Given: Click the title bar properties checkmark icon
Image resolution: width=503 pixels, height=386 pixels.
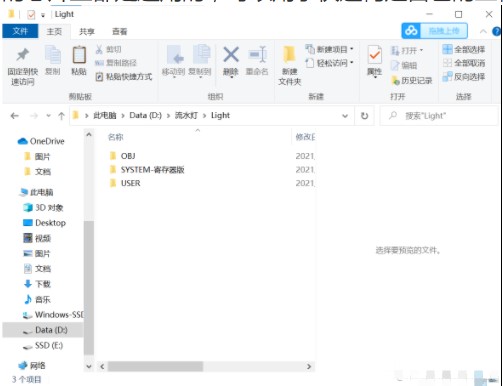Looking at the screenshot, I should click(31, 14).
